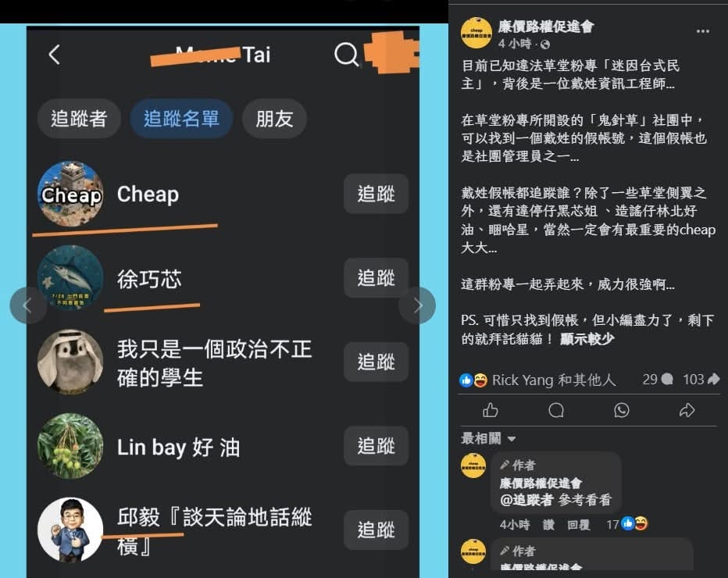Screen dimensions: 728x578
Task: Collapse post text via 顯示較少
Action: (x=587, y=339)
